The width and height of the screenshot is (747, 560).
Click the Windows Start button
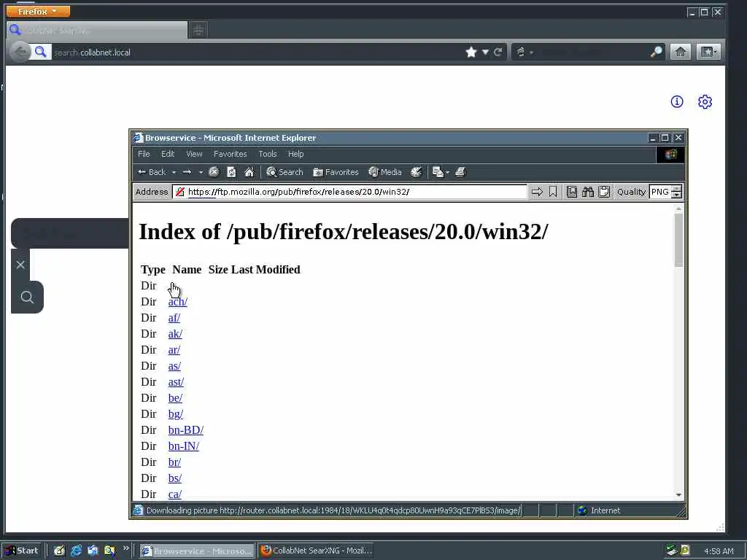point(23,551)
